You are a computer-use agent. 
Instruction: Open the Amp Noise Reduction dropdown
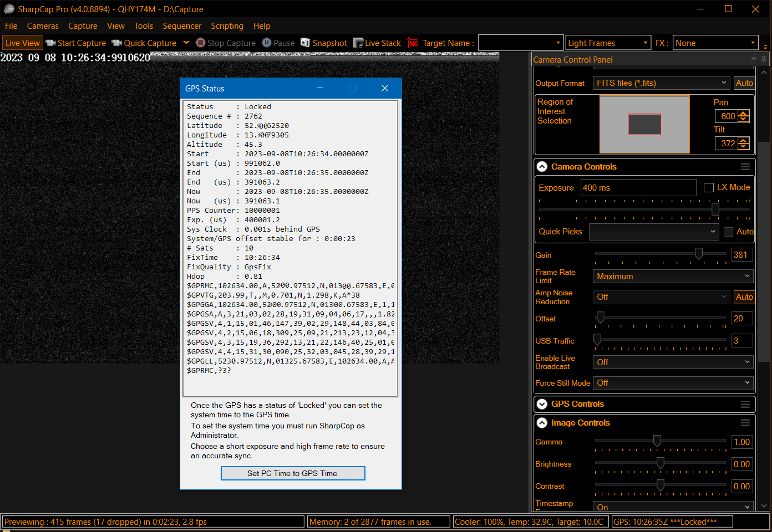tap(661, 297)
